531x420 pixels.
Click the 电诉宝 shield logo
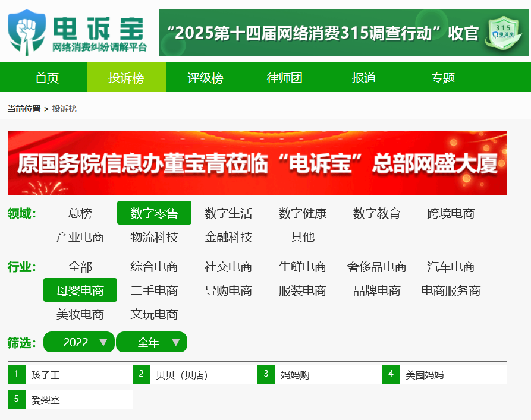(x=26, y=33)
